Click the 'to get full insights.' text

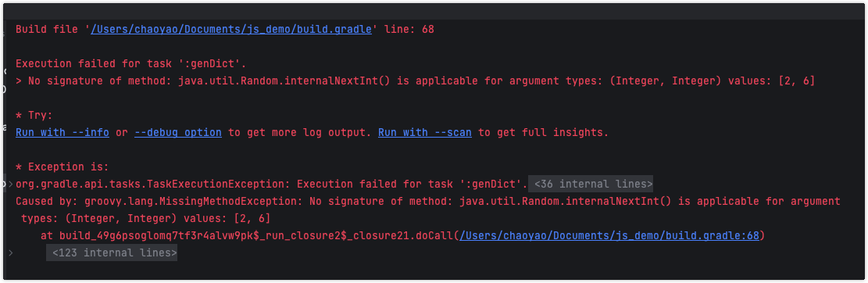coord(543,132)
